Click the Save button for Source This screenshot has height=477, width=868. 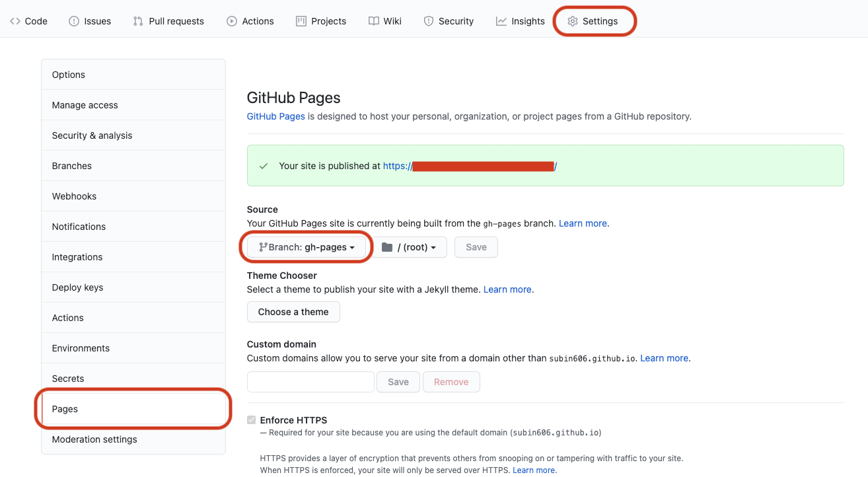(476, 247)
